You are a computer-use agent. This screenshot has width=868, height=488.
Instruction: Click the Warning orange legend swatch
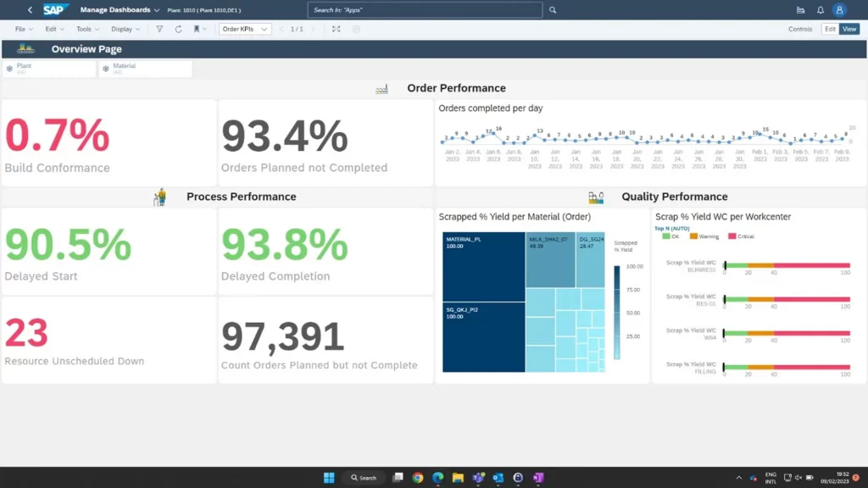693,236
